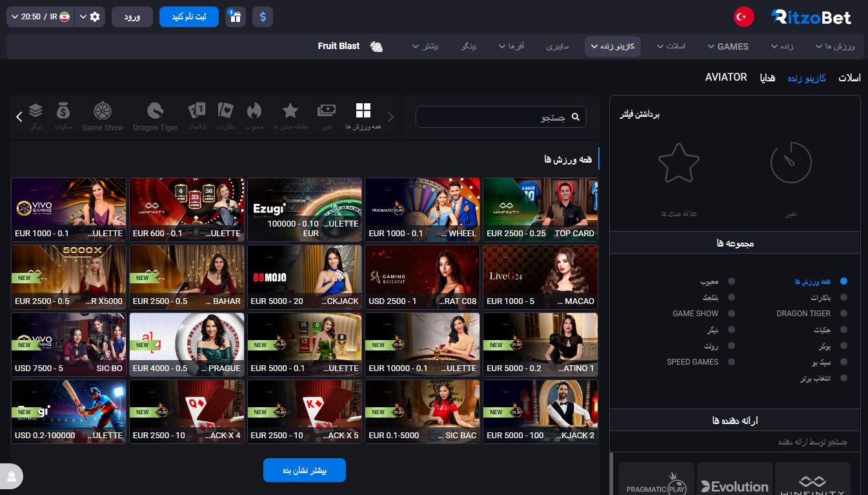The image size is (868, 495).
Task: Select the پوکر radio option
Action: [x=843, y=346]
